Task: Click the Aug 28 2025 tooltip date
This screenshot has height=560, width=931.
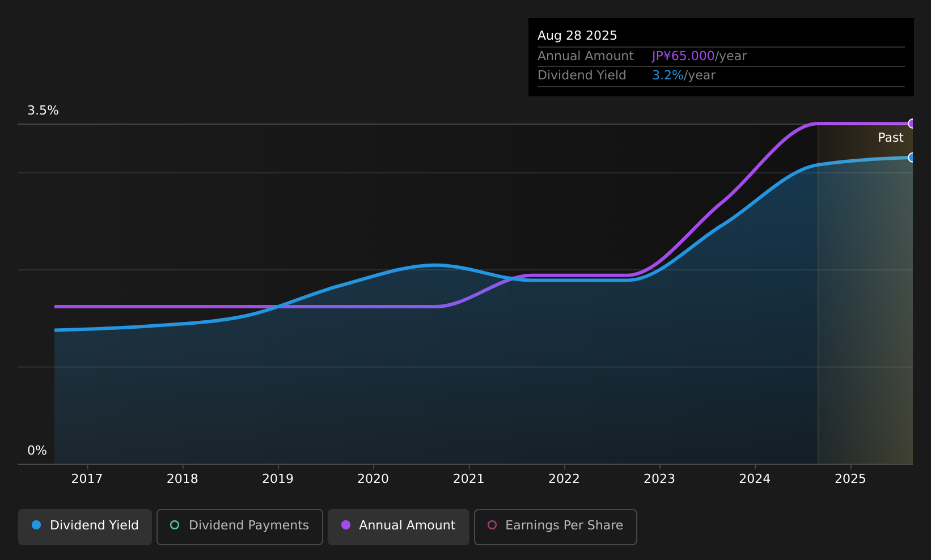Action: click(x=577, y=36)
